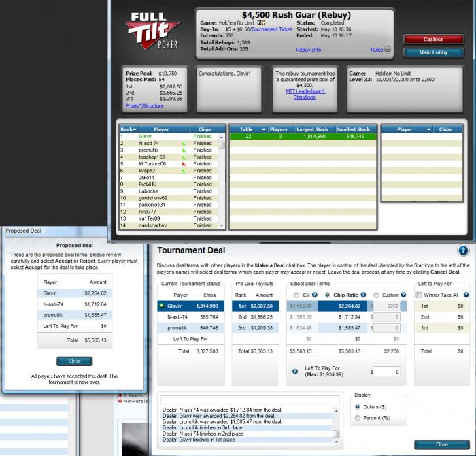The height and width of the screenshot is (456, 476).
Task: Sort tables by Smallest Stack column
Action: point(356,129)
